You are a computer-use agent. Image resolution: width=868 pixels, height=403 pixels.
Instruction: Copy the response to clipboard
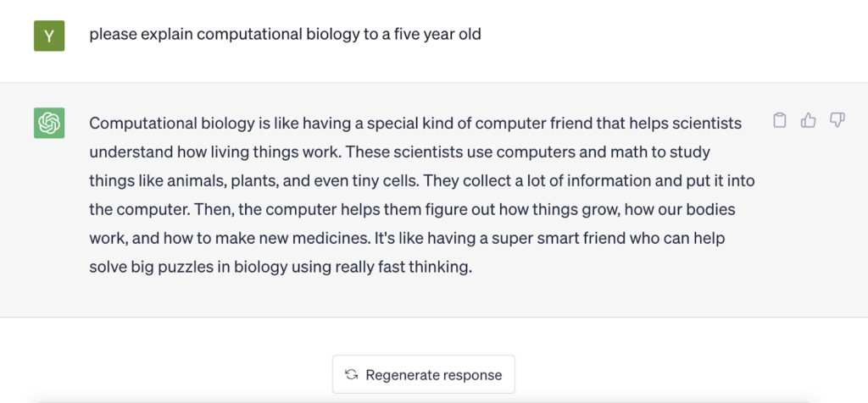coord(780,121)
